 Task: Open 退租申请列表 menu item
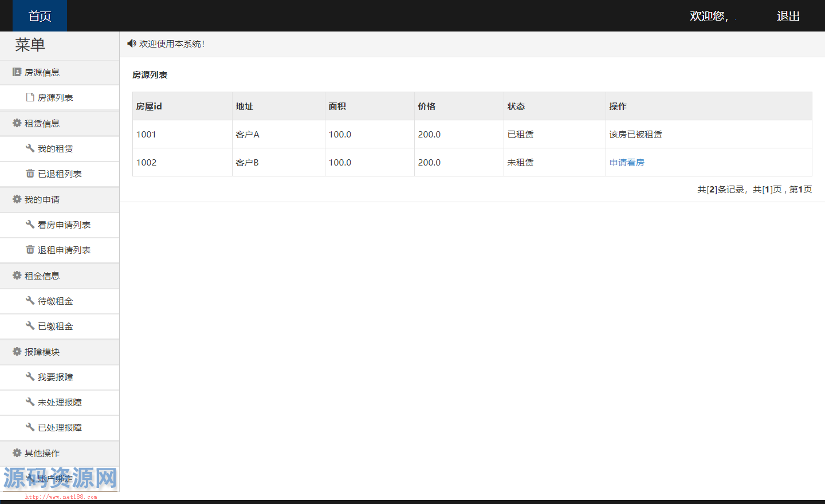point(60,250)
